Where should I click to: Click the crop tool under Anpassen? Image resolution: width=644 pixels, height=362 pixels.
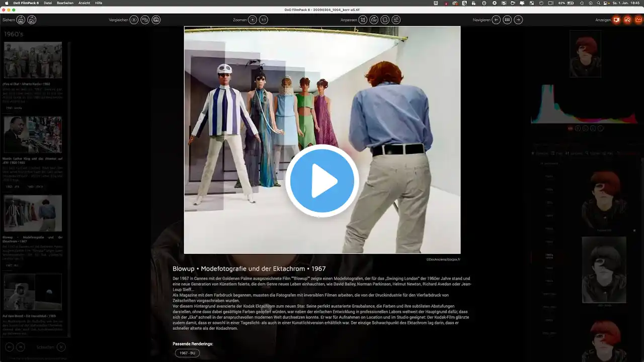(x=363, y=20)
